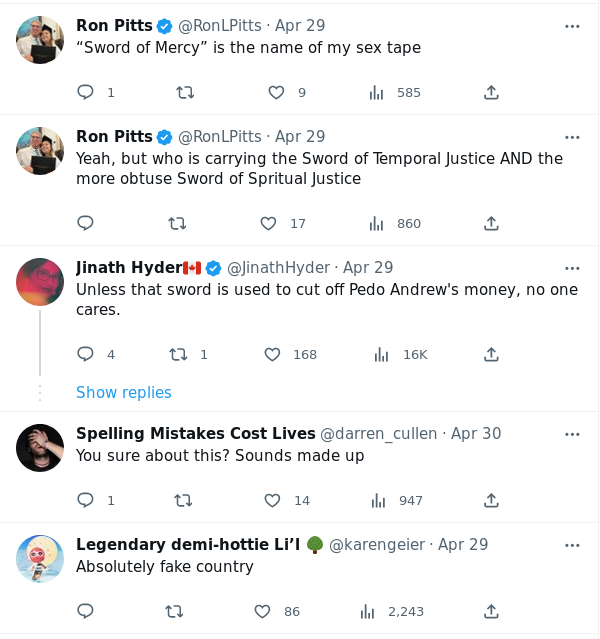Share Jinath Hyder's tweet

491,355
